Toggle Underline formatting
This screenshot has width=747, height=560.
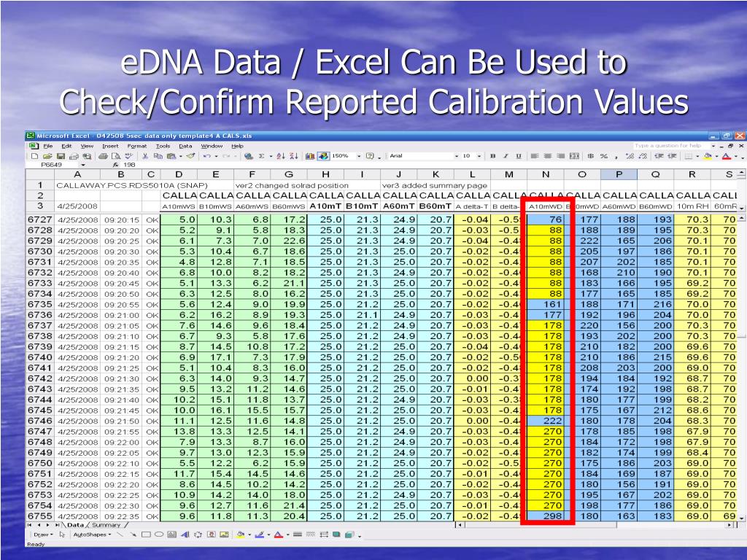point(519,156)
